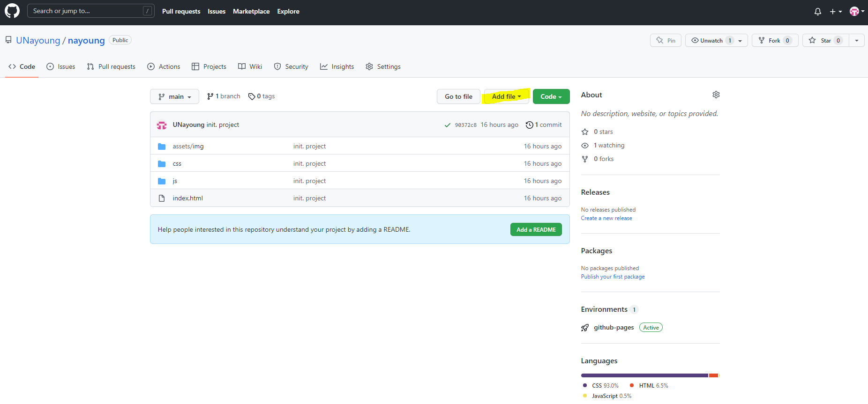Click the CSS 93.0% language entry

[x=601, y=386]
